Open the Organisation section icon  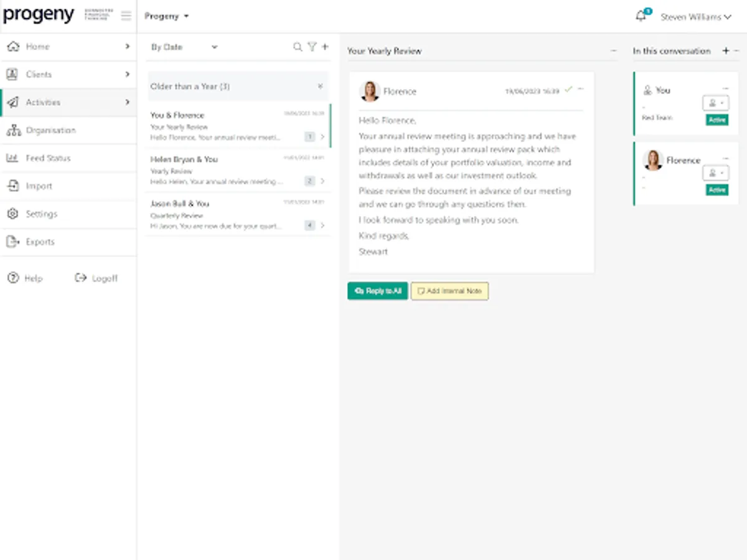[x=14, y=130]
